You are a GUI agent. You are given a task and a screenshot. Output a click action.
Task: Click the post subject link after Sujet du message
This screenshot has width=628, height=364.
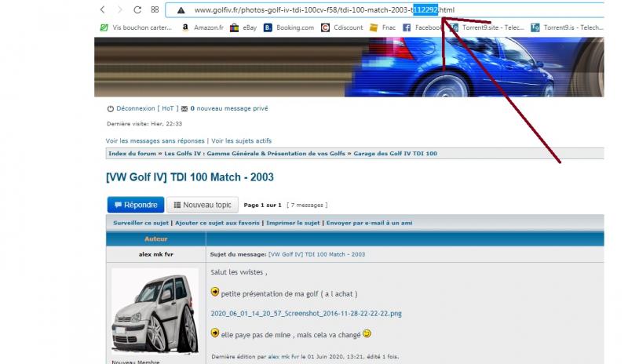pos(317,254)
